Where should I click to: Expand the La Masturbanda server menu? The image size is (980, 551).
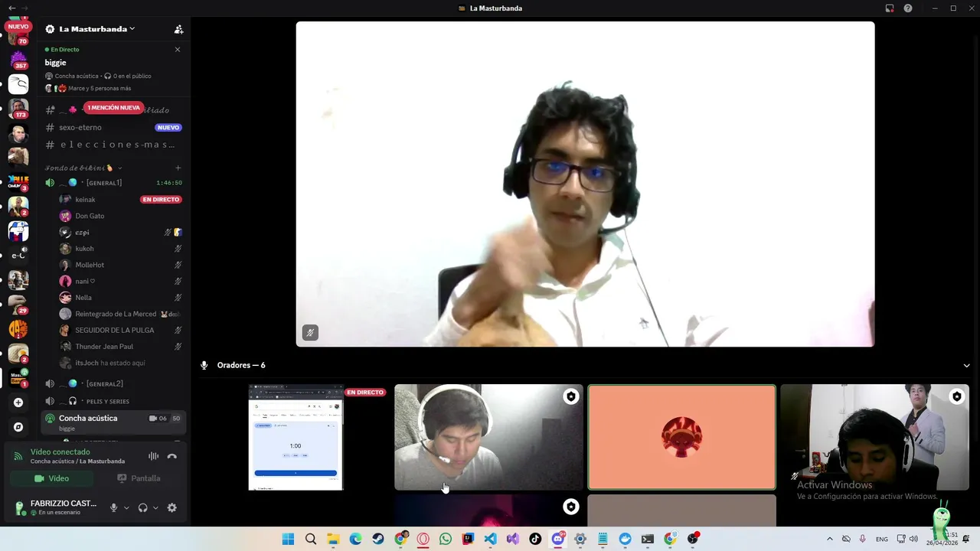click(96, 29)
